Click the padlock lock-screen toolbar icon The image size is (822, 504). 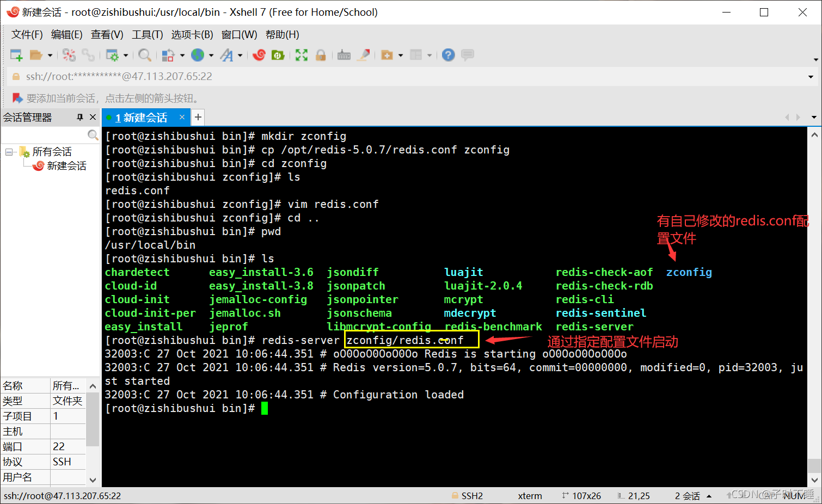[321, 55]
